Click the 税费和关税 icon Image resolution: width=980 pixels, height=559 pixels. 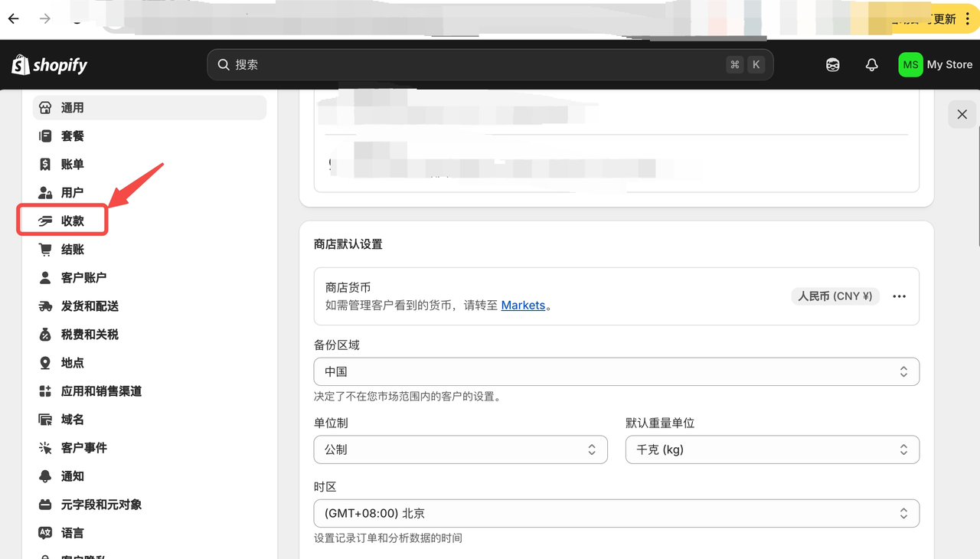coord(45,335)
